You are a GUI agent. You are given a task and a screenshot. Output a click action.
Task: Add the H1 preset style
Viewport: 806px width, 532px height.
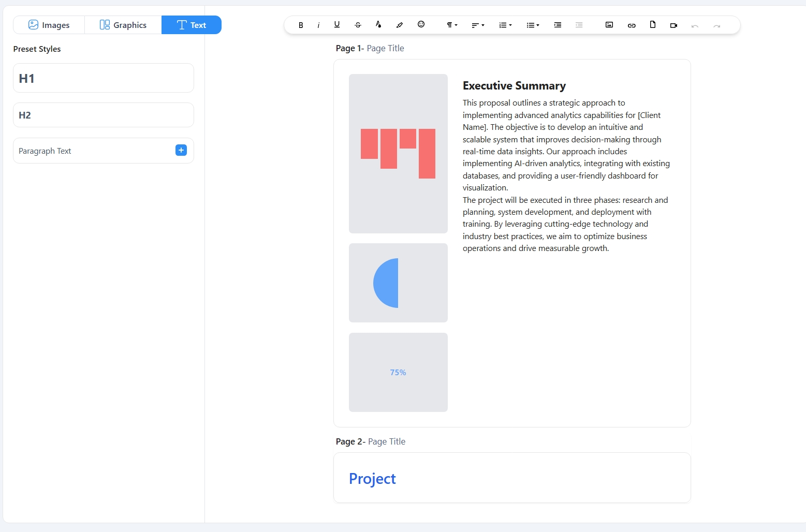click(x=104, y=78)
